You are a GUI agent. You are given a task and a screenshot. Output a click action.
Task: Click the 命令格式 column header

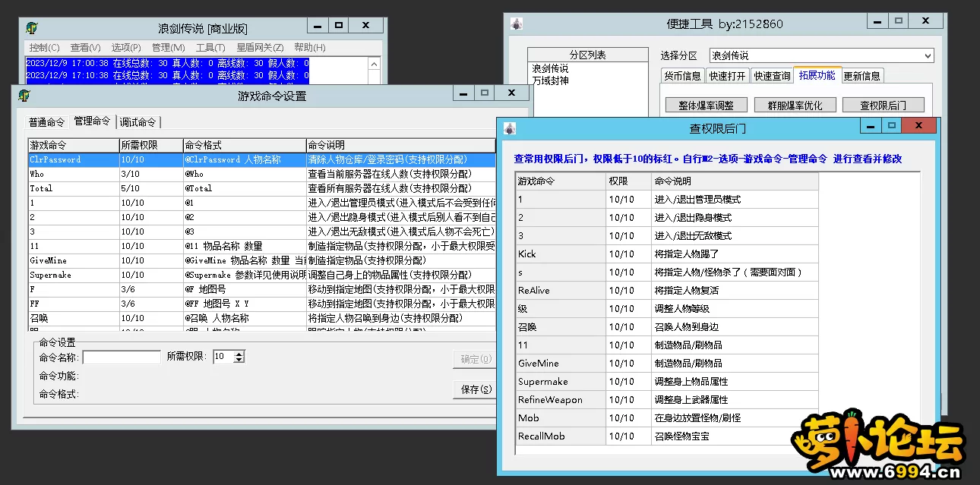(244, 145)
